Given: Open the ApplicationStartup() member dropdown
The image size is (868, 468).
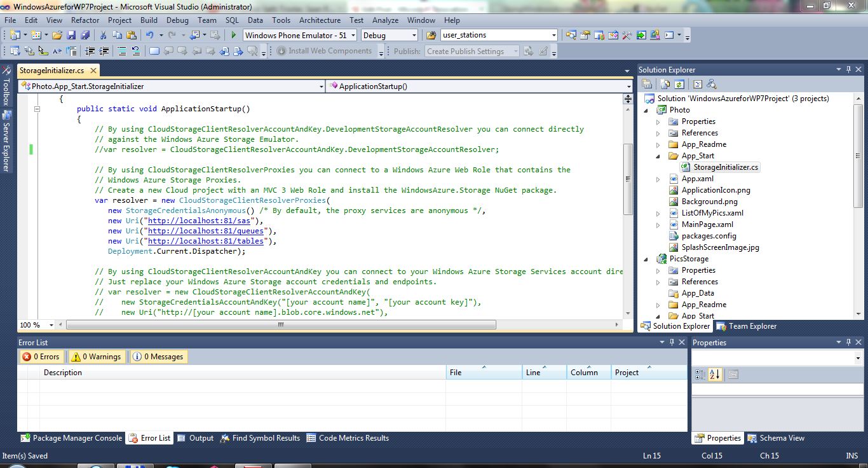Looking at the screenshot, I should (628, 86).
